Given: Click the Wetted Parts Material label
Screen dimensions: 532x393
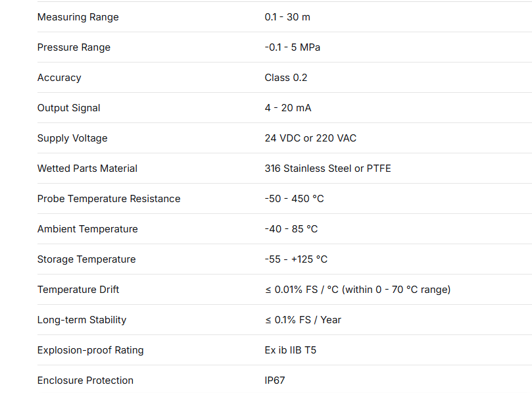Looking at the screenshot, I should coord(87,169).
